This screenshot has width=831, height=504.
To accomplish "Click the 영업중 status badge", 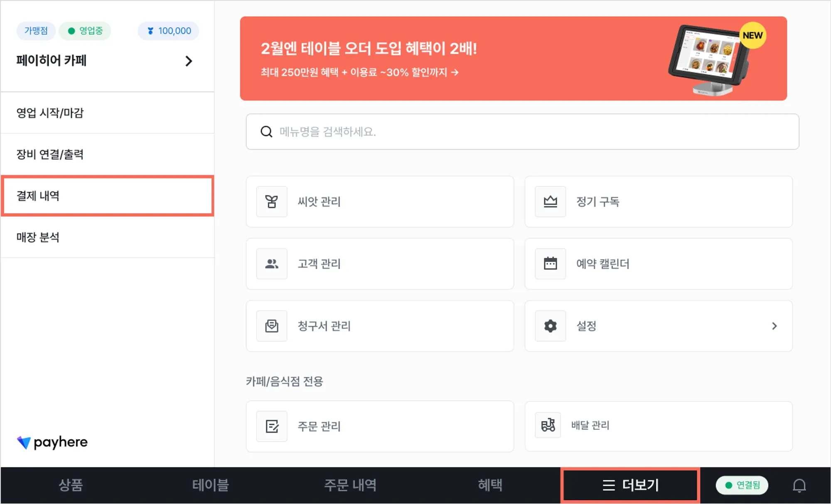I will point(85,31).
